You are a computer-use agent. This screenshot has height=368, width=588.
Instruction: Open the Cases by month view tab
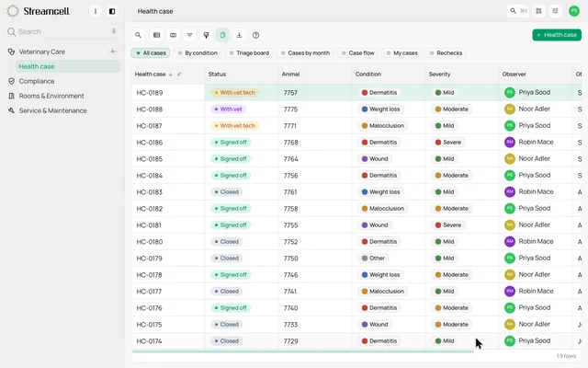click(x=305, y=53)
